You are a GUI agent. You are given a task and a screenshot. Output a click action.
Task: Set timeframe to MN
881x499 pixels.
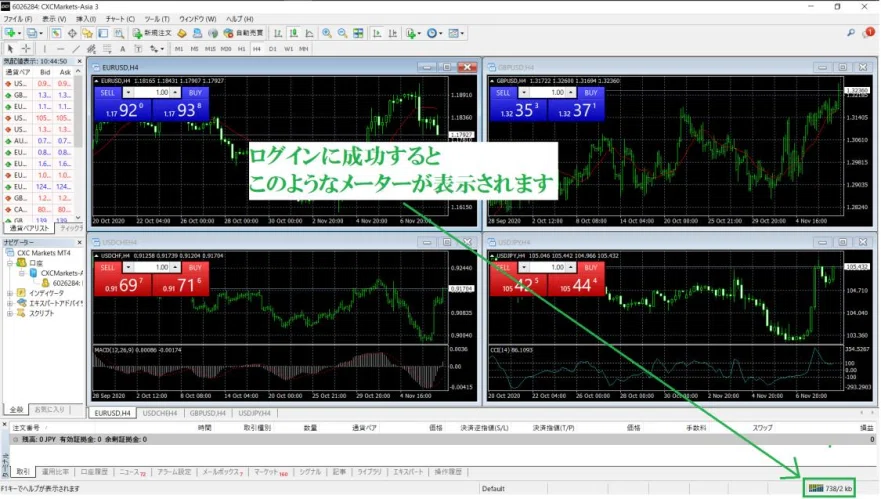point(303,49)
